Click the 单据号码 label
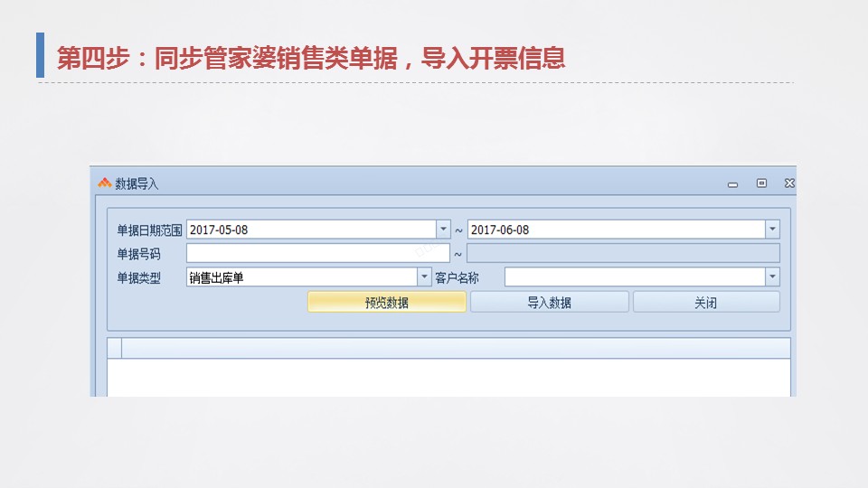Image resolution: width=868 pixels, height=488 pixels. click(138, 254)
